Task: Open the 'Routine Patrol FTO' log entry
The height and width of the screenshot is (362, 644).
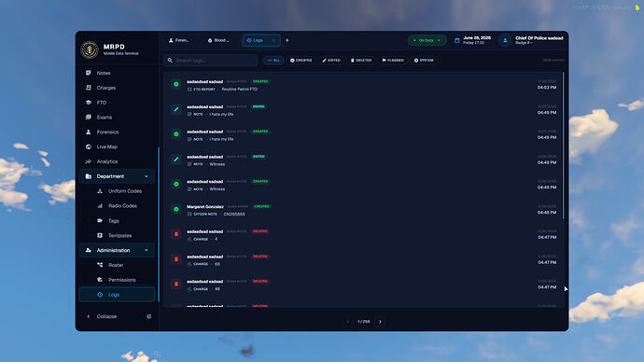Action: point(363,84)
